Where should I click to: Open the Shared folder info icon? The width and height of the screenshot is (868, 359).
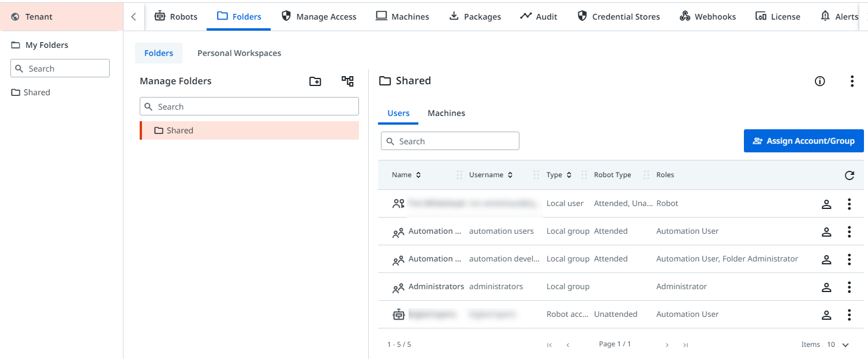[x=820, y=81]
